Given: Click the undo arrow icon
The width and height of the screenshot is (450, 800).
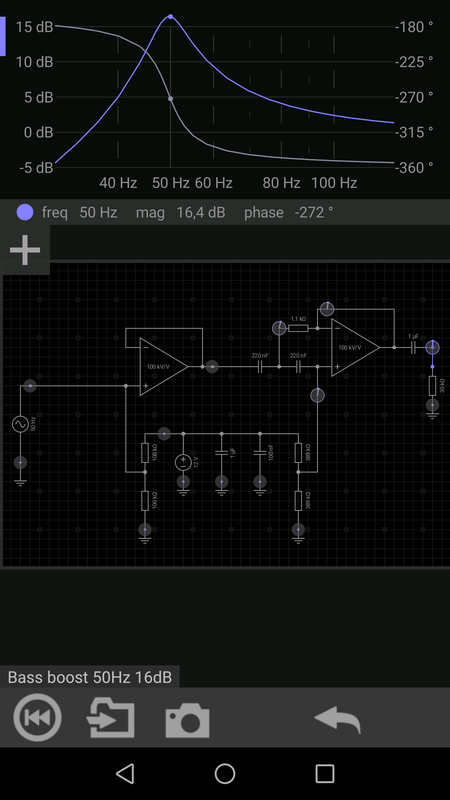Looking at the screenshot, I should (338, 720).
